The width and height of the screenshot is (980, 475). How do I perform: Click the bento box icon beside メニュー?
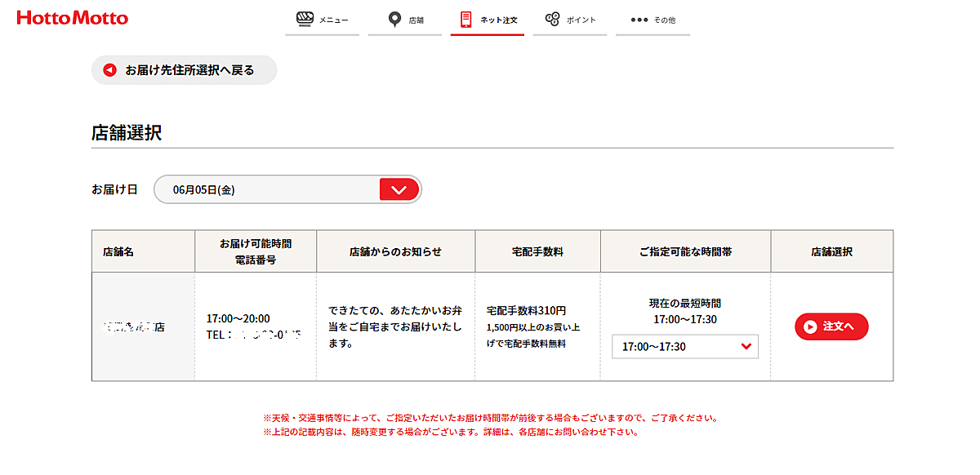305,19
